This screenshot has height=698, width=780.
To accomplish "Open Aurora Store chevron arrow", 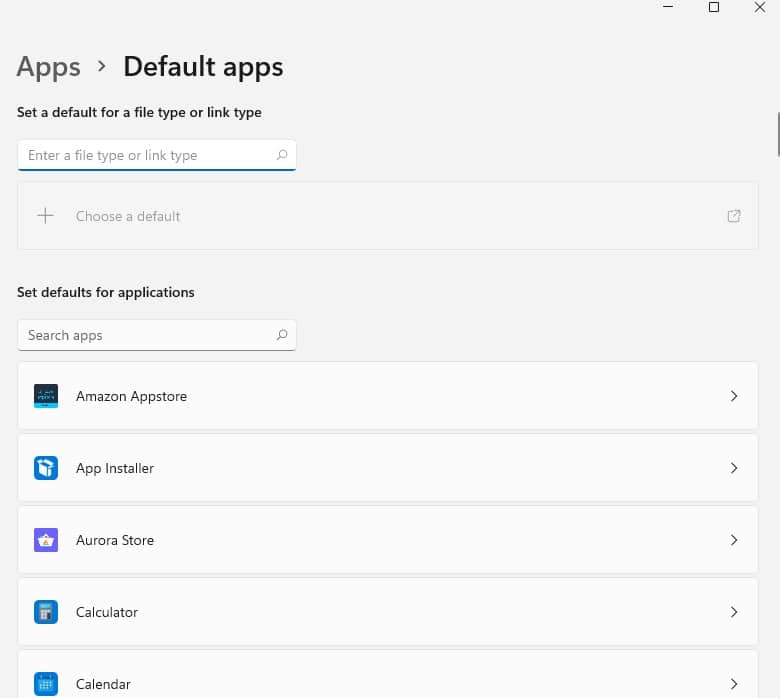I will 734,540.
